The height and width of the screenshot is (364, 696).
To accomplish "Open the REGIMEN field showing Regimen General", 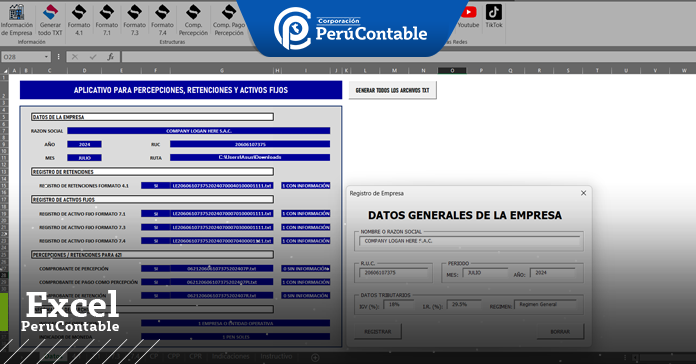I will point(546,305).
